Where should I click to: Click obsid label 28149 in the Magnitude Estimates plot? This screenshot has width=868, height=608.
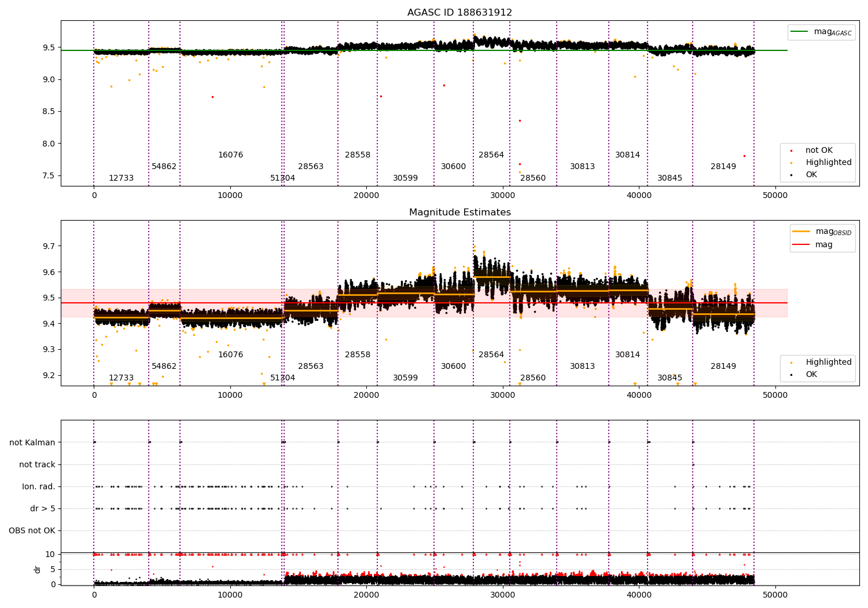click(x=723, y=367)
